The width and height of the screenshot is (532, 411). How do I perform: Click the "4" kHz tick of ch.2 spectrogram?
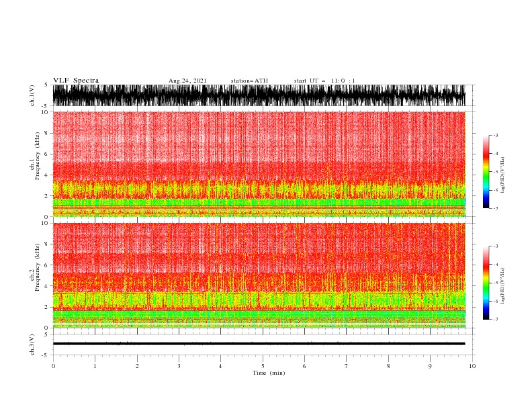[46, 286]
